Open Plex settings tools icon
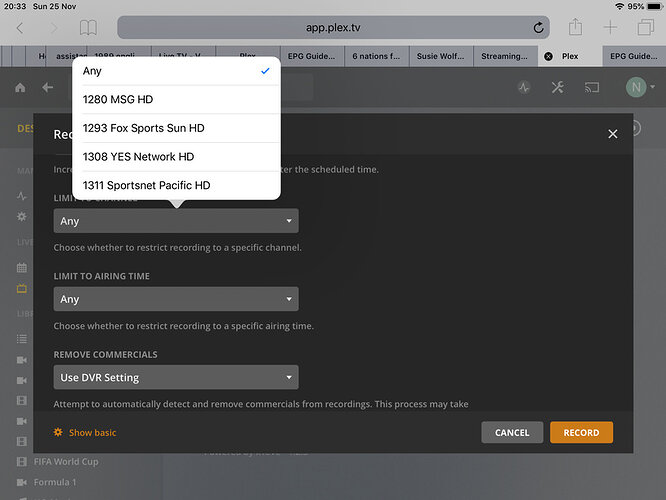Viewport: 666px width, 500px height. point(557,88)
